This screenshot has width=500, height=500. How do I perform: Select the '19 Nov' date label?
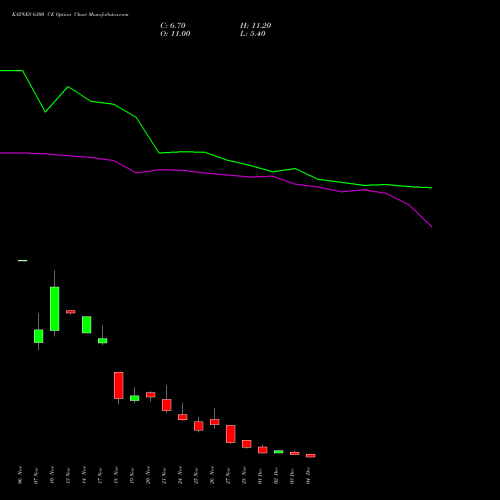coord(132,475)
